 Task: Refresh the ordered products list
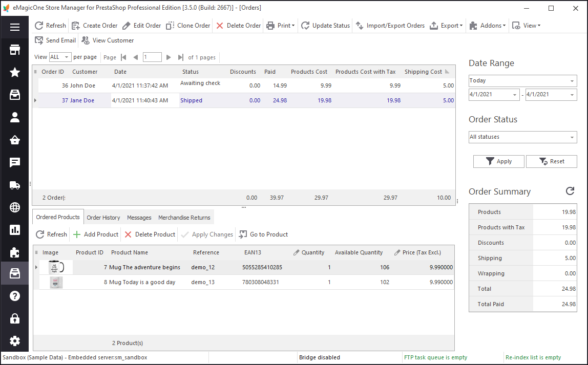click(x=51, y=234)
